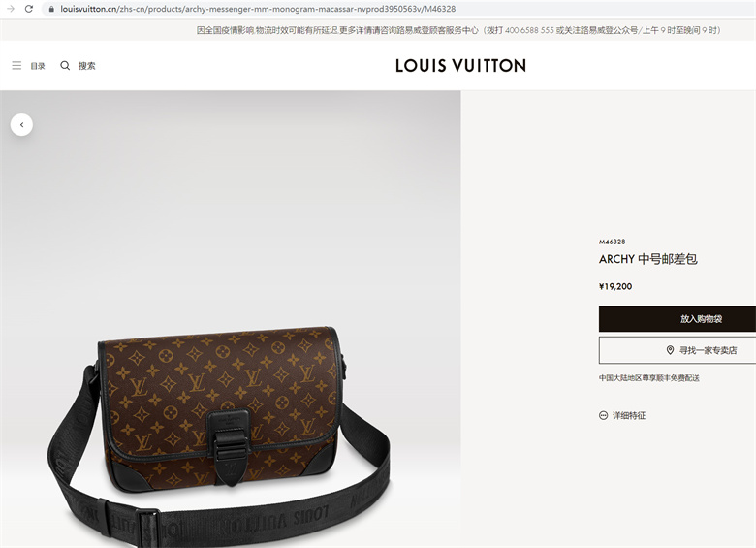756x548 pixels.
Task: Click the ARCHY 中号邮差包 product title
Action: click(x=648, y=259)
